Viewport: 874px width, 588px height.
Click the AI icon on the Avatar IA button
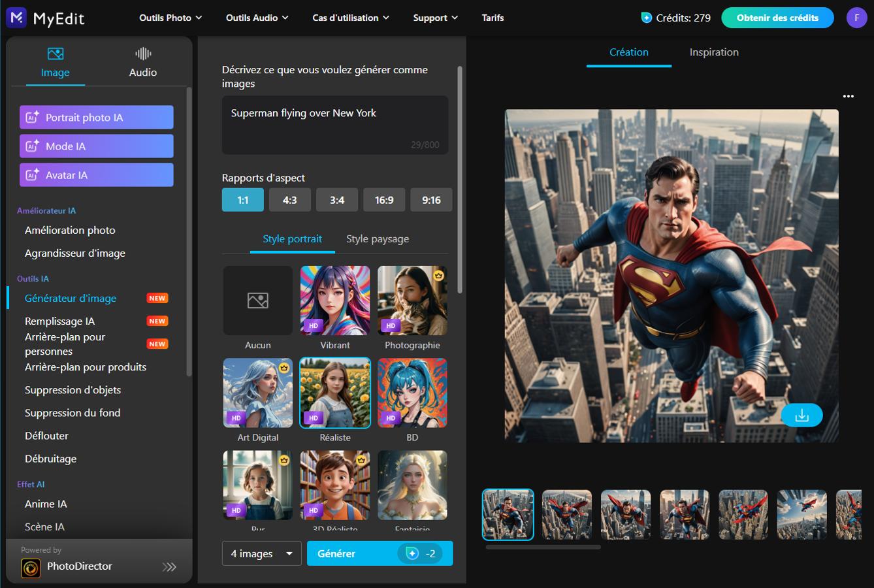click(32, 175)
